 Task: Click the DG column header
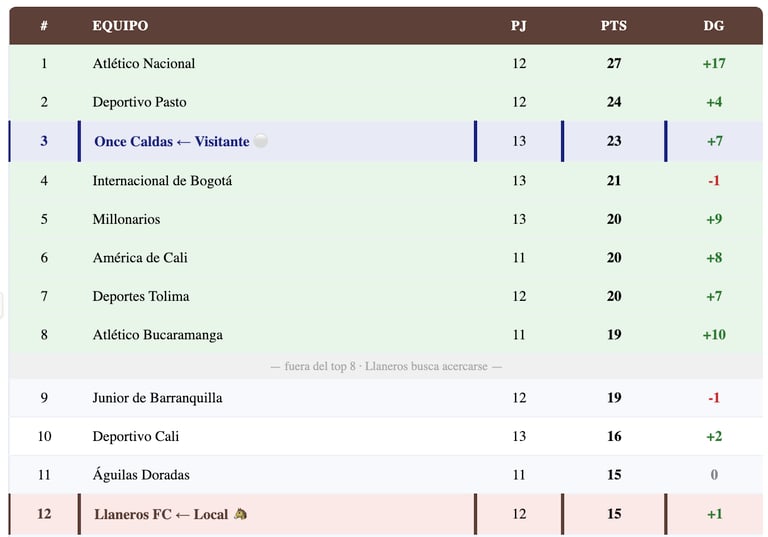tap(713, 26)
